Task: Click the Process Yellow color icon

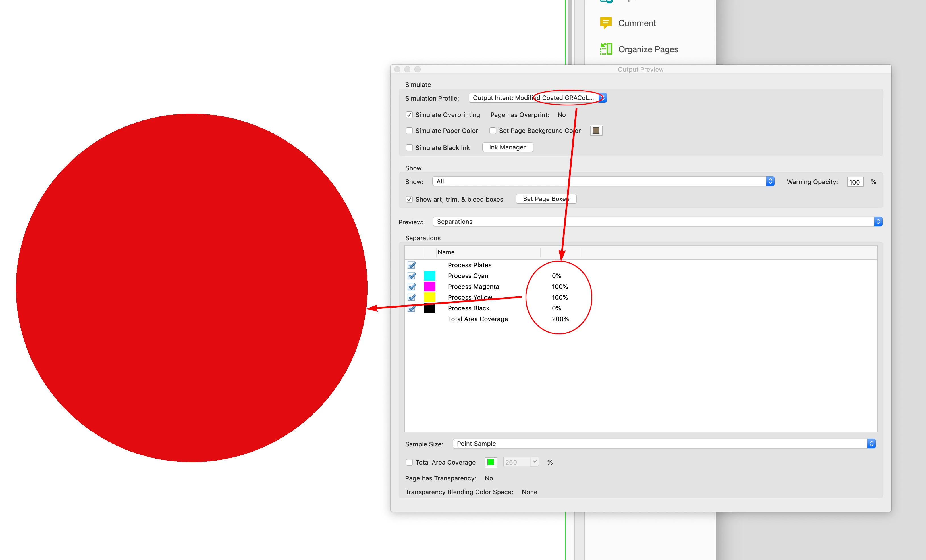Action: [429, 298]
